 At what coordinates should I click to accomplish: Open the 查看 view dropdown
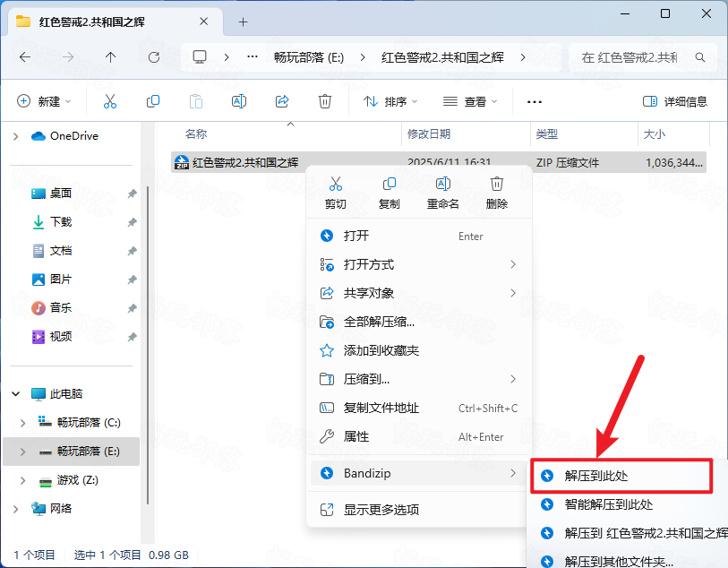[470, 101]
